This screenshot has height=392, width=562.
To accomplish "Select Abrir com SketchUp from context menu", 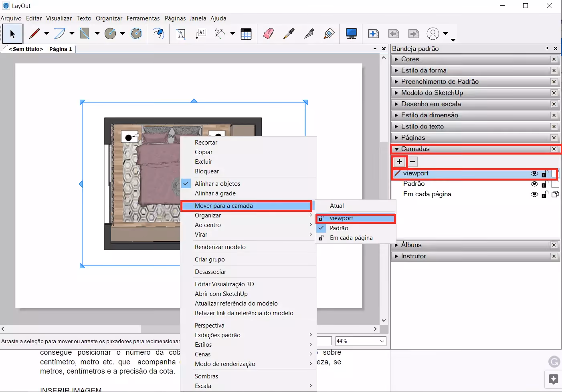I will (221, 294).
